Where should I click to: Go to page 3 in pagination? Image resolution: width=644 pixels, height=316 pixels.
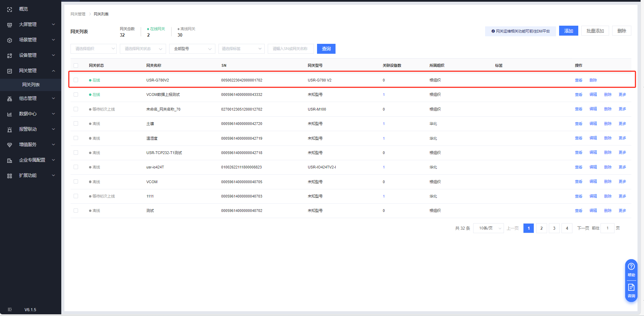coord(554,228)
